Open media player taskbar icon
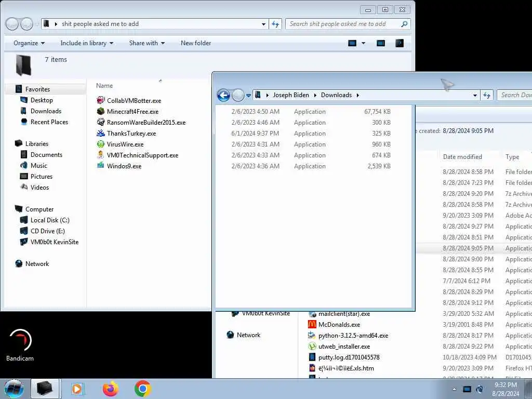Viewport: 532px width, 399px height. 77,389
